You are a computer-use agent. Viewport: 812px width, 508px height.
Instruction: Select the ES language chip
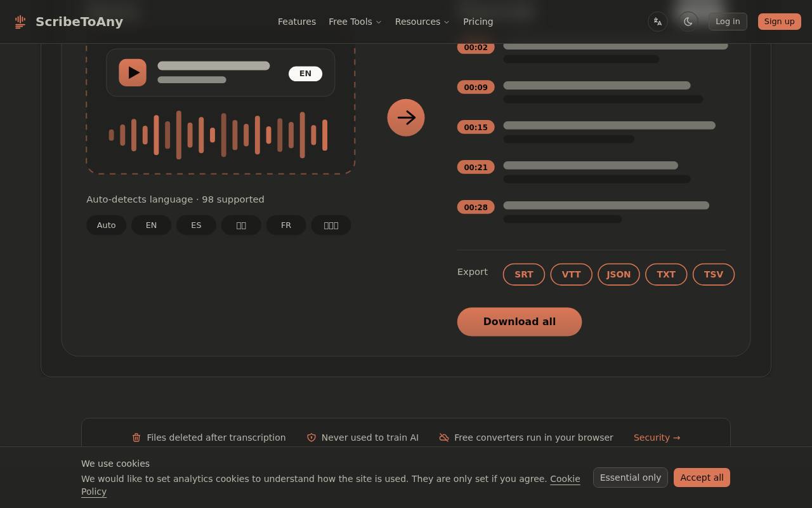point(196,225)
